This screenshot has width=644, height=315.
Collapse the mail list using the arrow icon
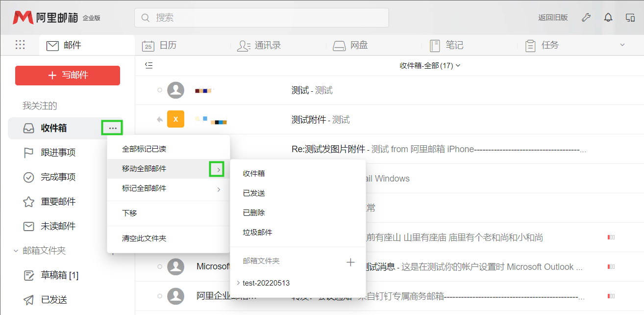[x=149, y=64]
